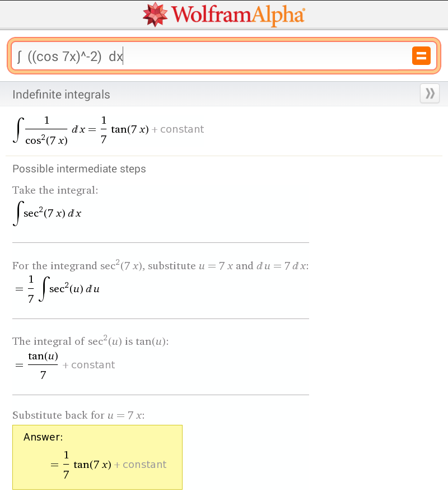Click '+ constant' beside the tan(u)/7 step

(88, 365)
